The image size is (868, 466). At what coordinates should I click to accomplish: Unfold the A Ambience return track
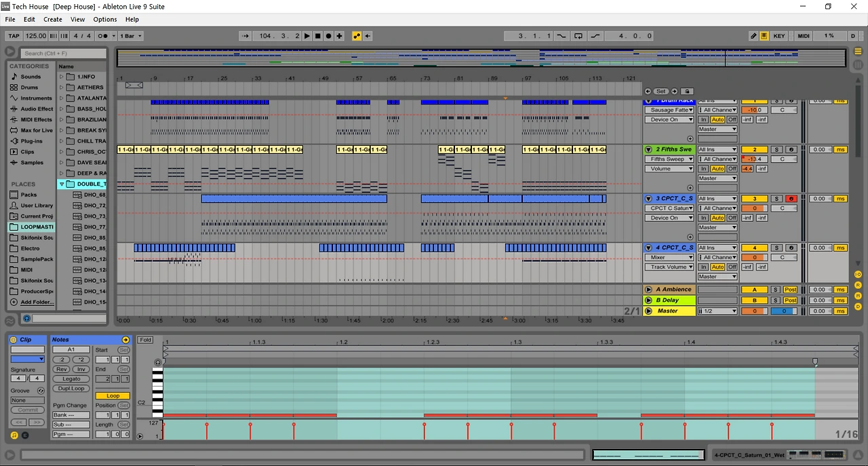pyautogui.click(x=649, y=290)
